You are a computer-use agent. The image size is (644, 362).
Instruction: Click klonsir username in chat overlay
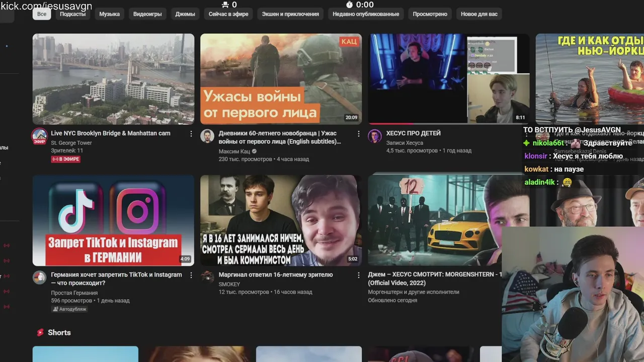[x=536, y=156]
